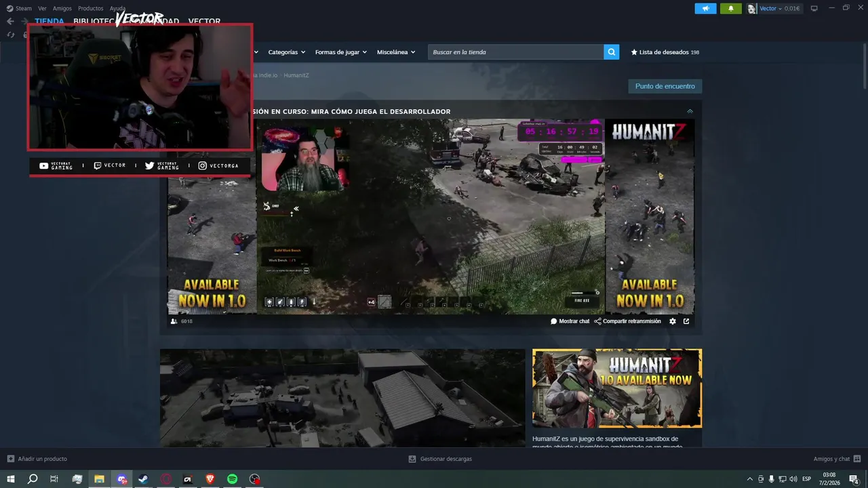The width and height of the screenshot is (868, 488).
Task: Click in the Buscar en la tienda field
Action: pyautogui.click(x=515, y=52)
